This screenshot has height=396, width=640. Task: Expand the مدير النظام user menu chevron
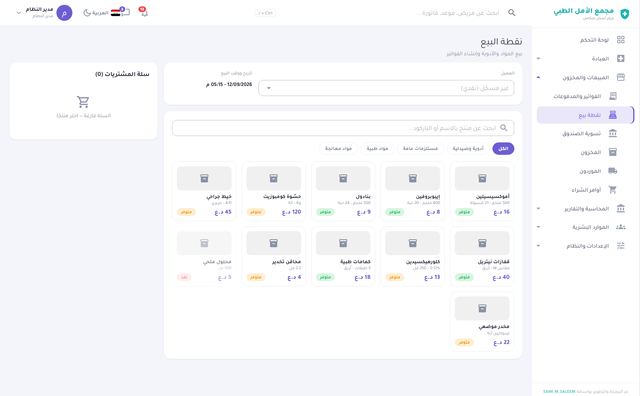click(x=19, y=13)
